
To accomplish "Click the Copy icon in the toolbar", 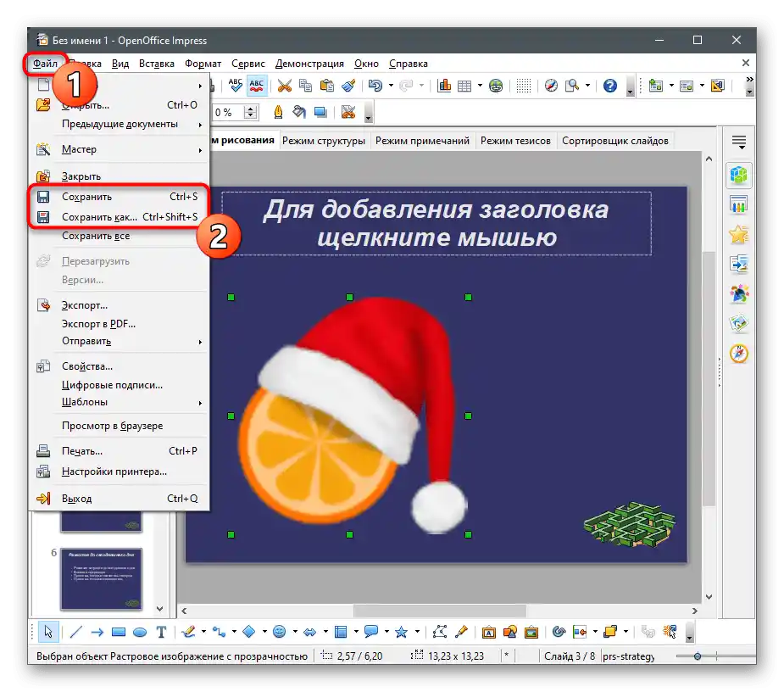I will pyautogui.click(x=305, y=86).
